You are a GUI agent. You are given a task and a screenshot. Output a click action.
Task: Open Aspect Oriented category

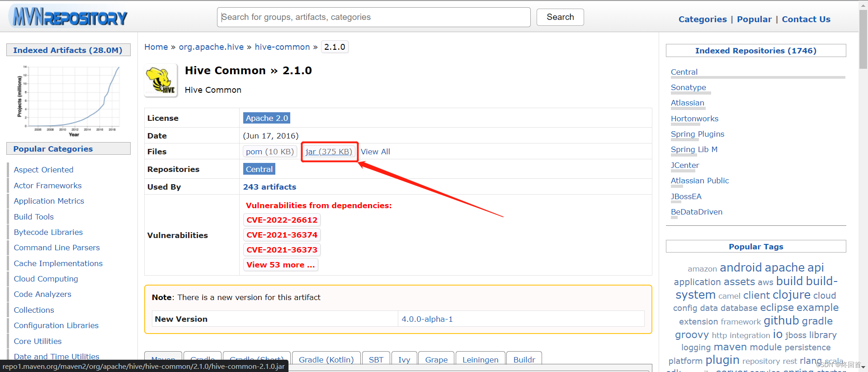click(x=43, y=170)
